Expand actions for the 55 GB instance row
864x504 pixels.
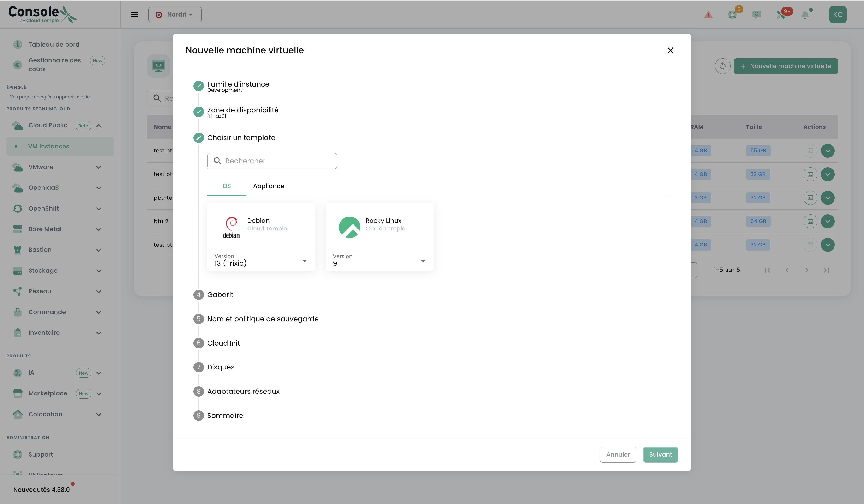[x=828, y=151]
